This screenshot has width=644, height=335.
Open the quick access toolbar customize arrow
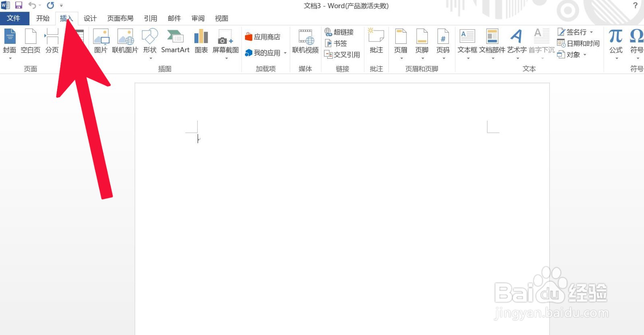point(61,6)
